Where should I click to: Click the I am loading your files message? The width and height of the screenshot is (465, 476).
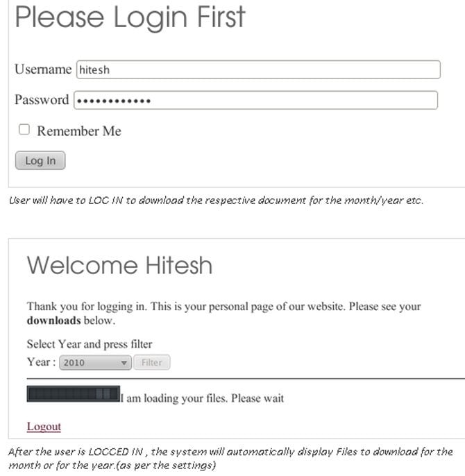(202, 398)
